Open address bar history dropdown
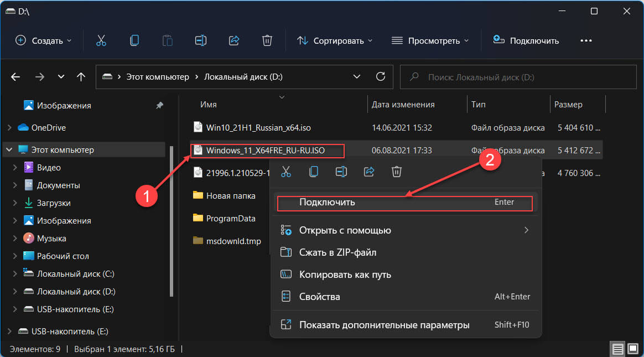Screen dimensions: 644x357 pos(356,76)
